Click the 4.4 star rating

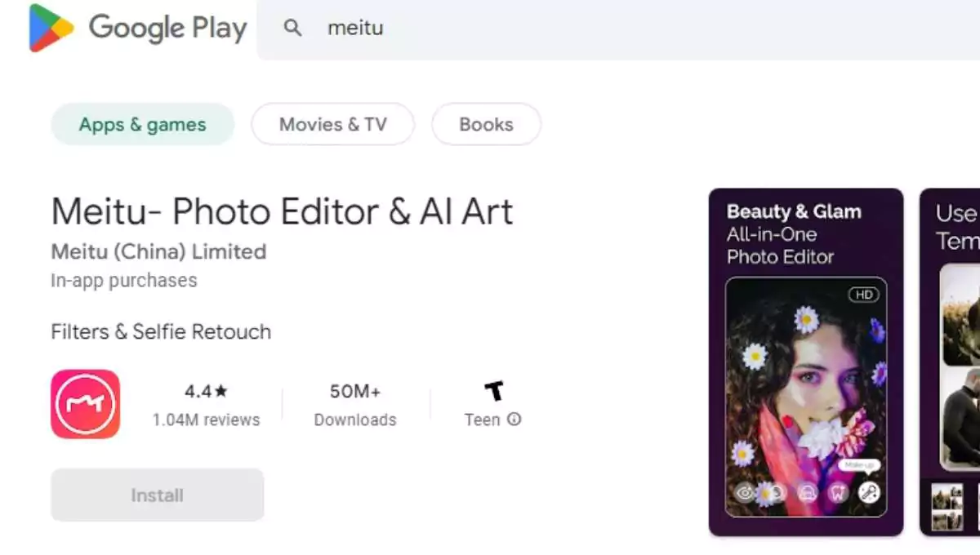point(206,392)
